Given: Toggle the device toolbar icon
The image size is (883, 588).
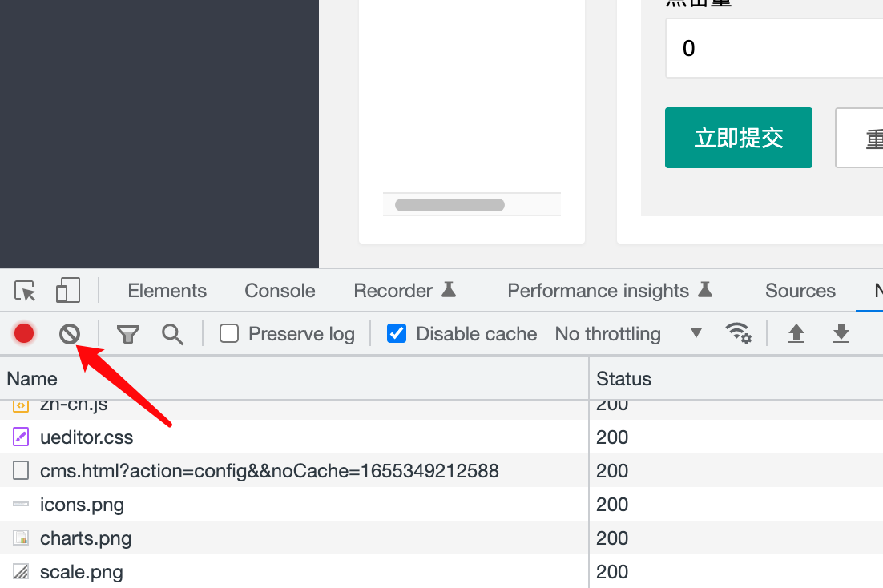Looking at the screenshot, I should pyautogui.click(x=67, y=291).
